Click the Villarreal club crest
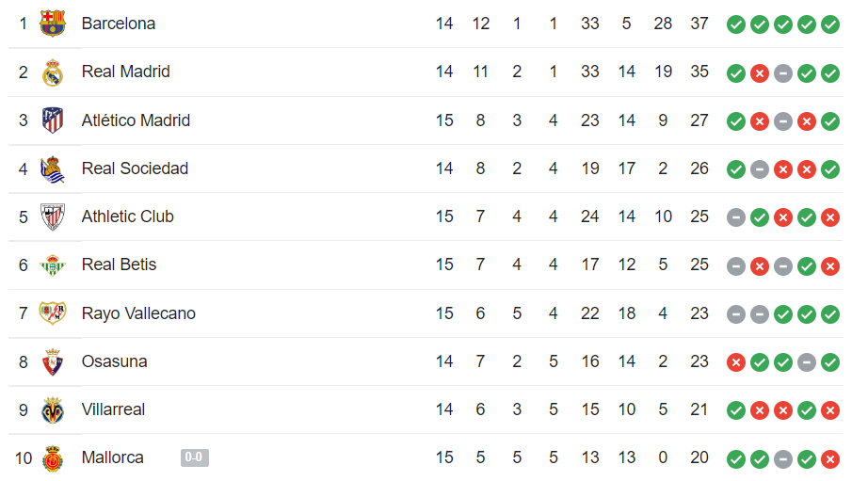Screen dimensions: 868x481 pyautogui.click(x=53, y=410)
